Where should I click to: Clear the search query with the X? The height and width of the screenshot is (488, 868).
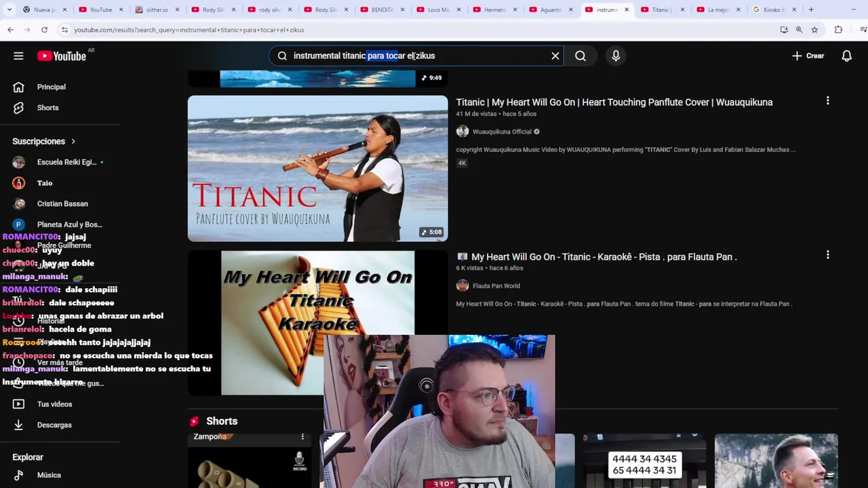coord(555,56)
